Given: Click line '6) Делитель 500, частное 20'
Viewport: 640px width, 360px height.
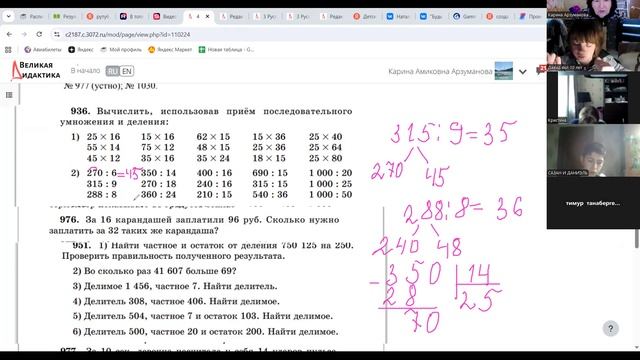Looking at the screenshot, I should pos(205,332).
